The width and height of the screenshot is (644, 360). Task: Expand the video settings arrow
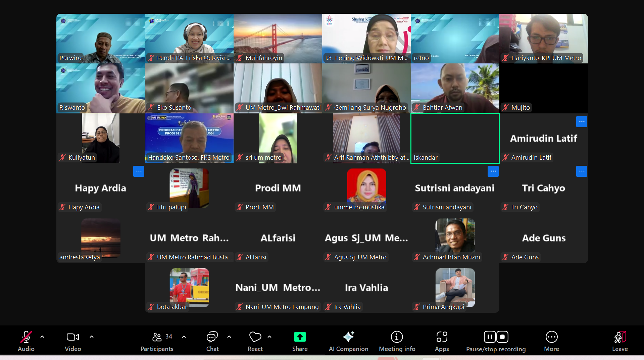92,337
